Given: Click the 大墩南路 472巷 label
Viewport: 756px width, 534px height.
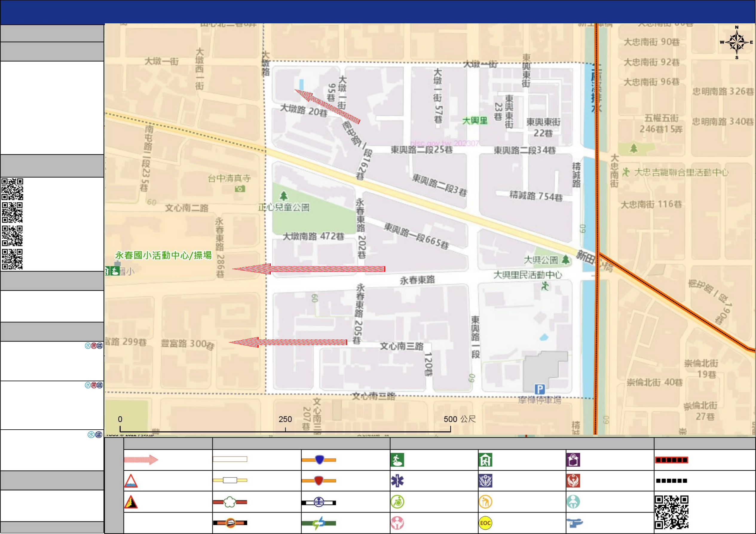Looking at the screenshot, I should pos(314,237).
